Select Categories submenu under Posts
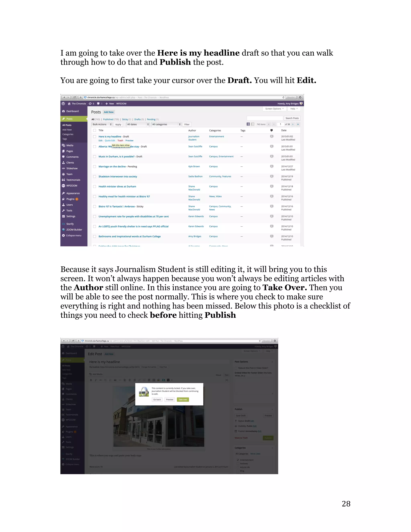The height and width of the screenshot is (532, 411). coord(68,134)
